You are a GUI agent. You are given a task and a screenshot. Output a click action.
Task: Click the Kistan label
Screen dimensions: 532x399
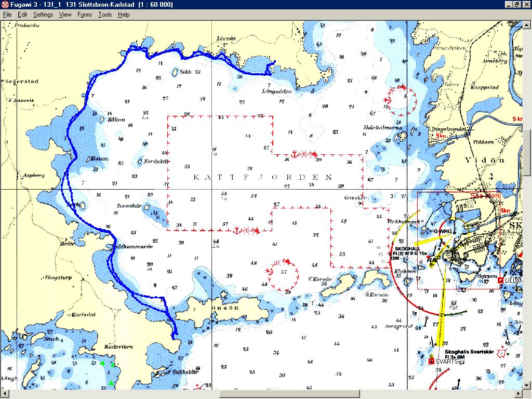[99, 158]
